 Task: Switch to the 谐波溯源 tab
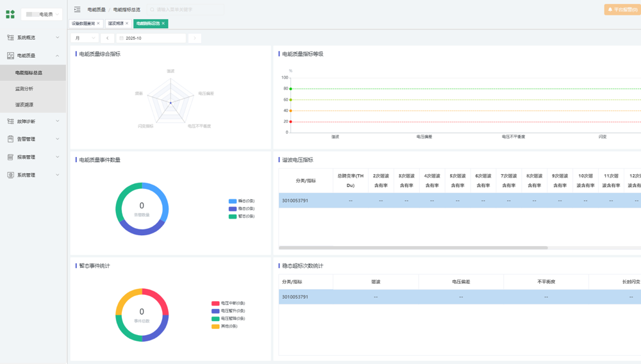coord(115,24)
